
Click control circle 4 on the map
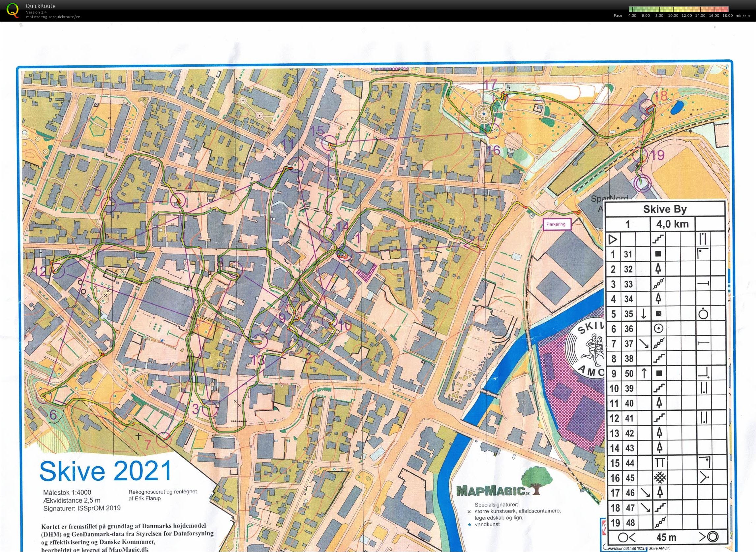[177, 202]
